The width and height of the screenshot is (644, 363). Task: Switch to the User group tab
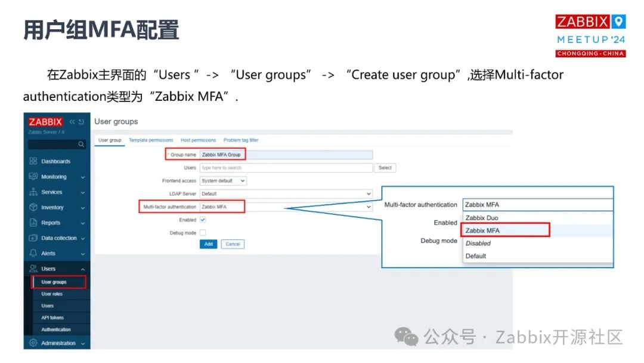(x=110, y=140)
